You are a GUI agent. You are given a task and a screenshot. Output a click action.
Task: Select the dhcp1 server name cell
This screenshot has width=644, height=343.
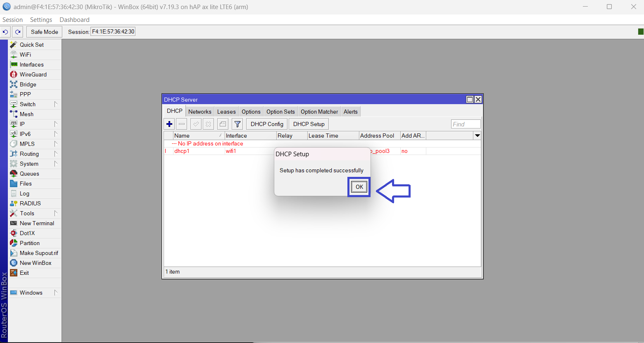(x=182, y=151)
